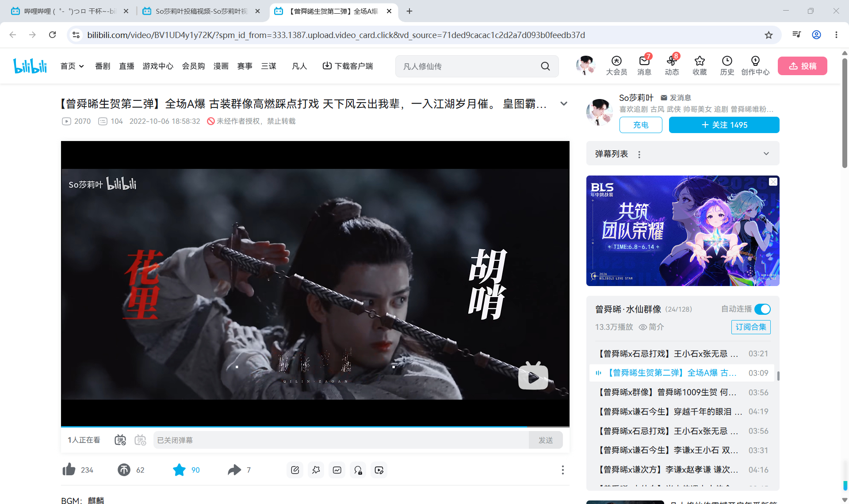Give coins using the coin icon

(x=124, y=470)
